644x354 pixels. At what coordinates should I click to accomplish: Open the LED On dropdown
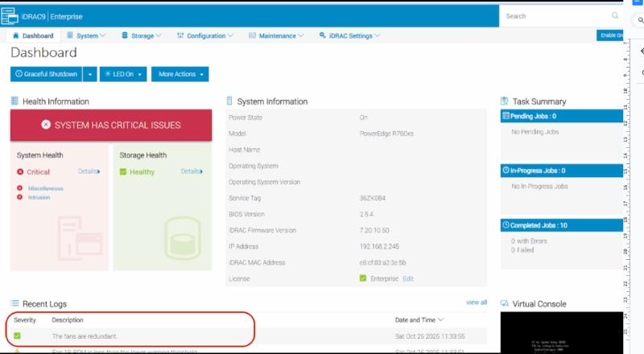tap(124, 74)
